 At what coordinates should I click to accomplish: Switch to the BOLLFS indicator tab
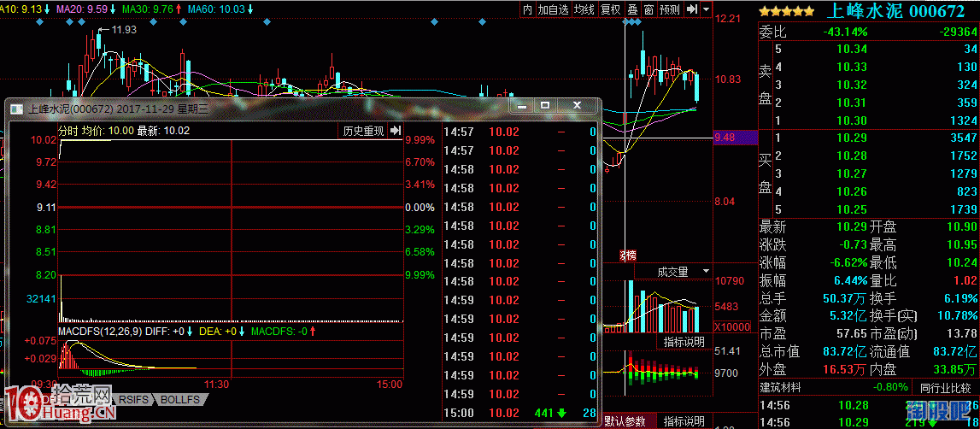(x=180, y=399)
